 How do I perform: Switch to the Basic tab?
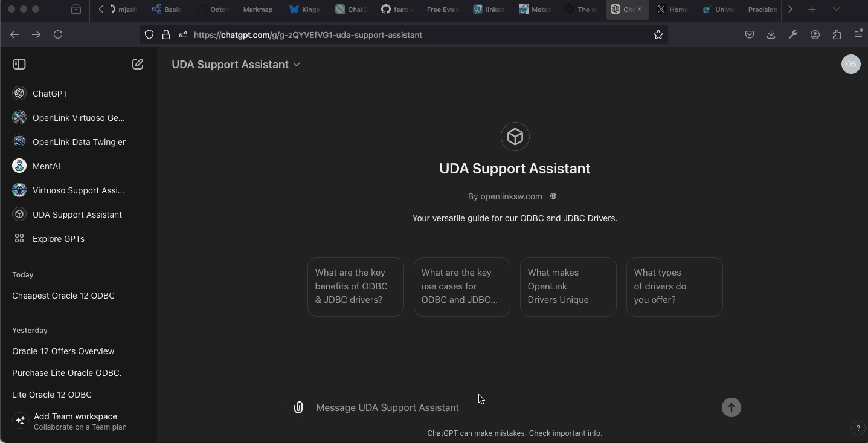coord(167,9)
